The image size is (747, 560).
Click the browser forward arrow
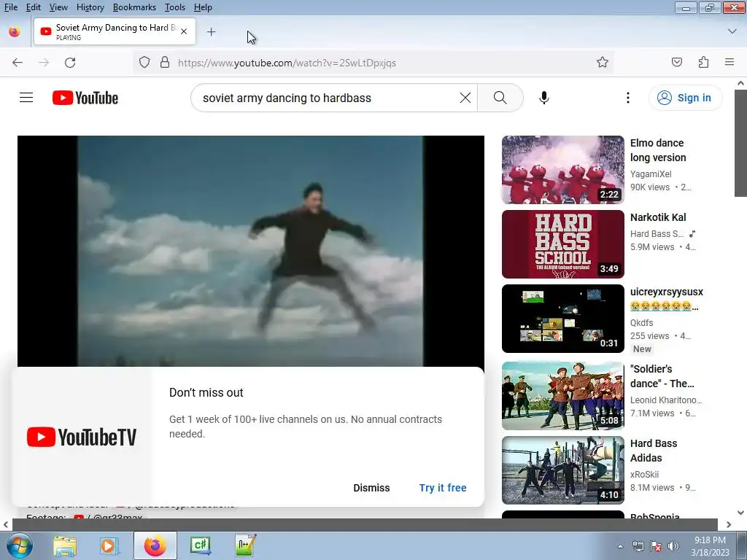pyautogui.click(x=44, y=63)
